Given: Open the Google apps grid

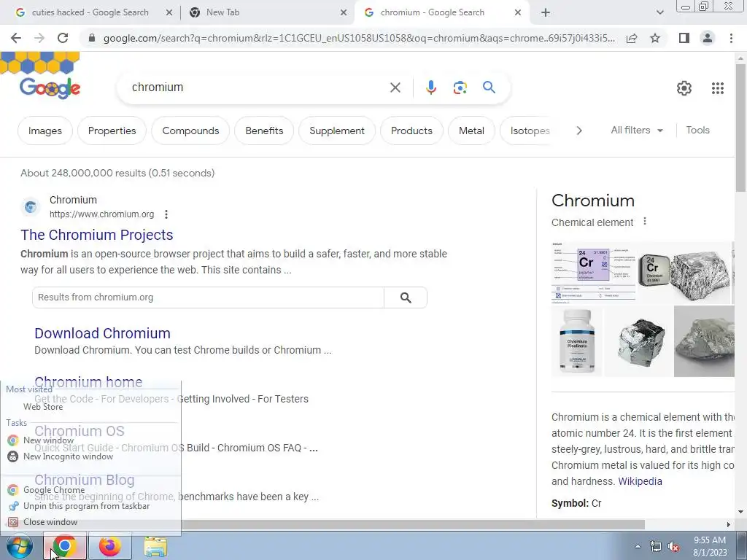Looking at the screenshot, I should tap(718, 88).
